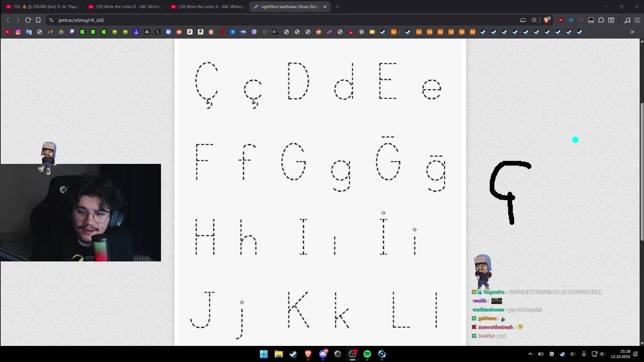
Task: Click the Brave Shields lion icon
Action: (x=546, y=20)
